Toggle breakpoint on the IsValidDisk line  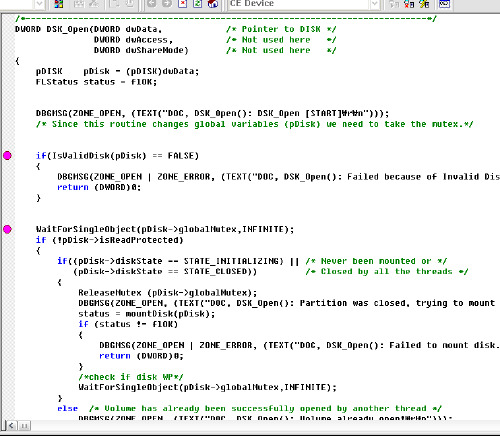click(x=7, y=155)
